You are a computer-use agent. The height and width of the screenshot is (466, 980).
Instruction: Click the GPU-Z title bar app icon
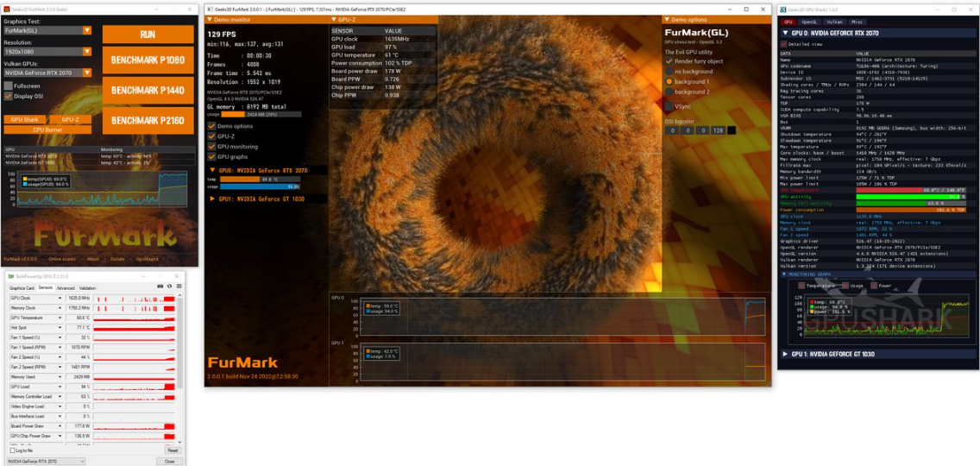(10, 276)
